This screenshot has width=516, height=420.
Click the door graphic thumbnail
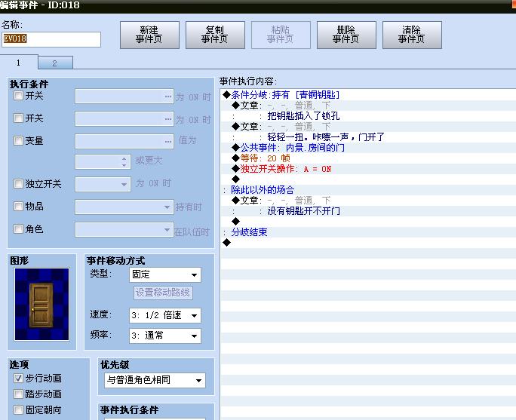click(x=41, y=304)
